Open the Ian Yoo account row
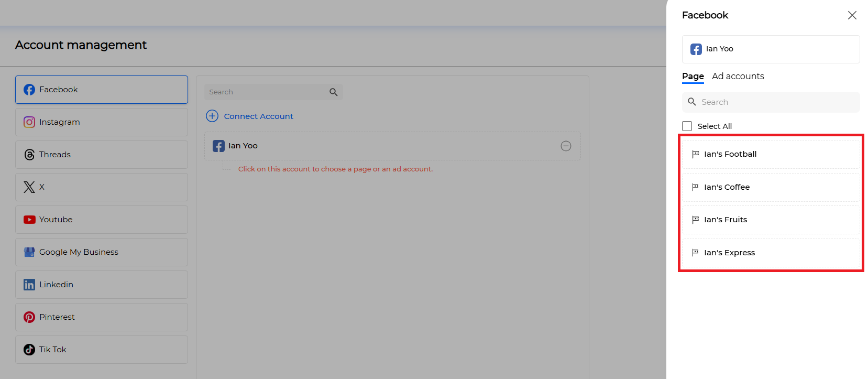 tap(392, 146)
